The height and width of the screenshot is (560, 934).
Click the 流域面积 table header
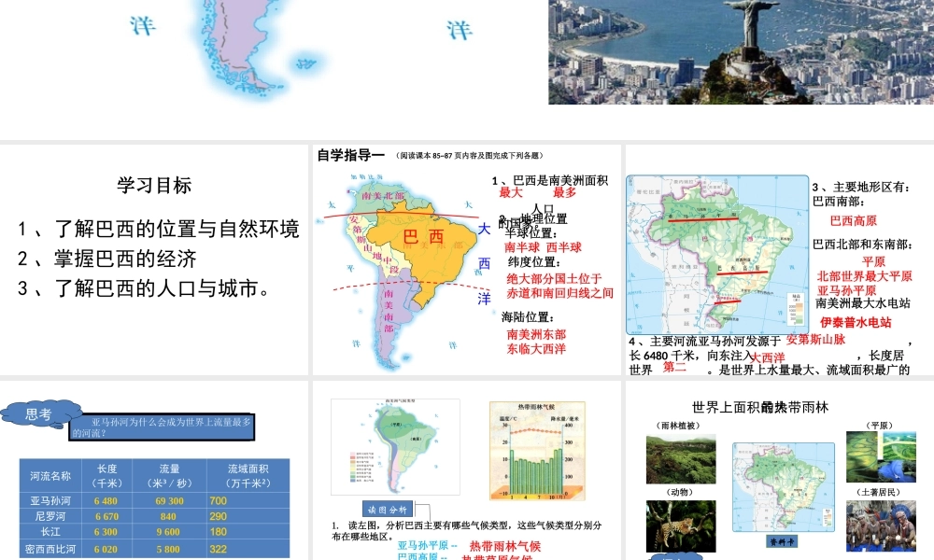point(248,476)
